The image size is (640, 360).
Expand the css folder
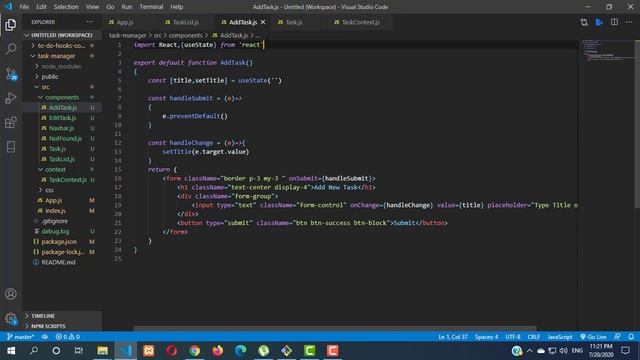(x=49, y=190)
